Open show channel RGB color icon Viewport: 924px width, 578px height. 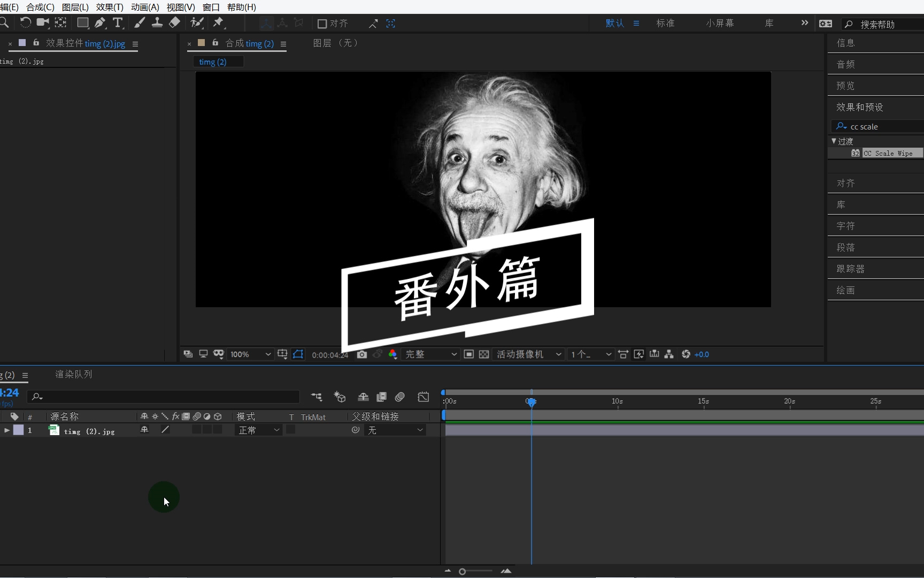point(392,354)
